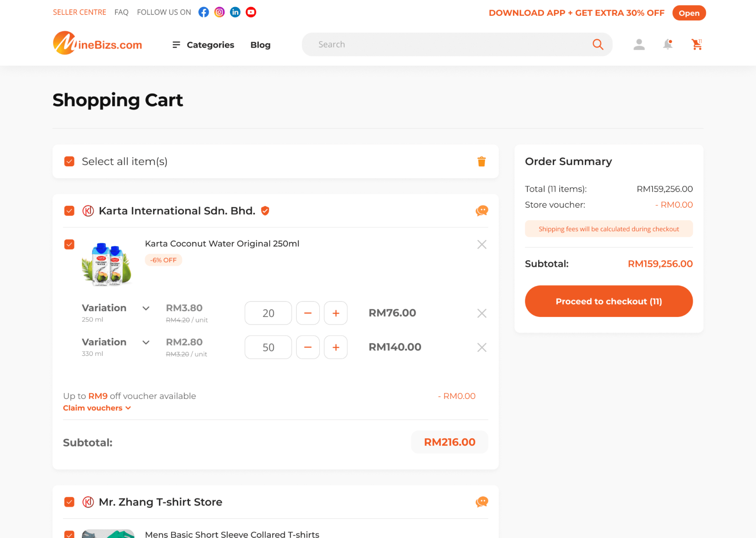Uncheck the Select all item(s) checkbox

click(69, 161)
